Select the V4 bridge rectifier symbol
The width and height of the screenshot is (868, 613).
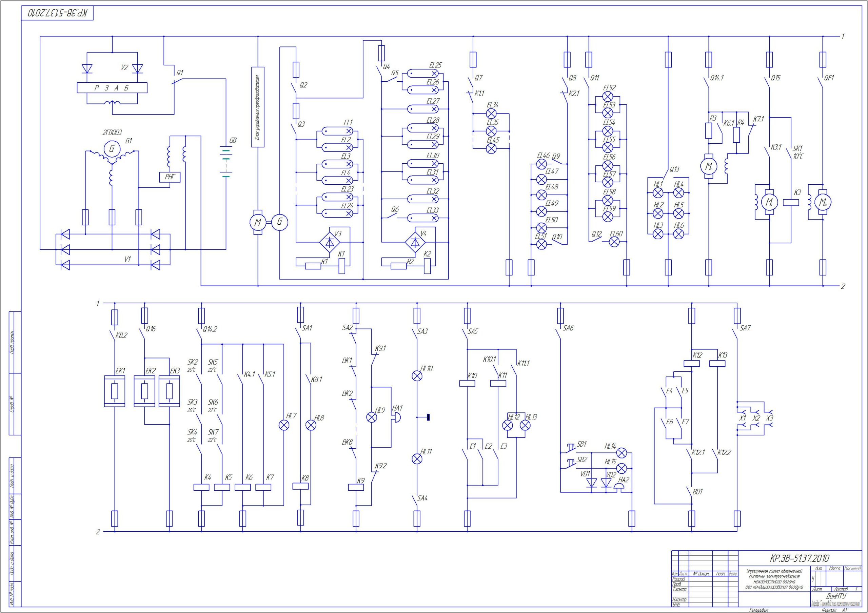click(x=415, y=242)
